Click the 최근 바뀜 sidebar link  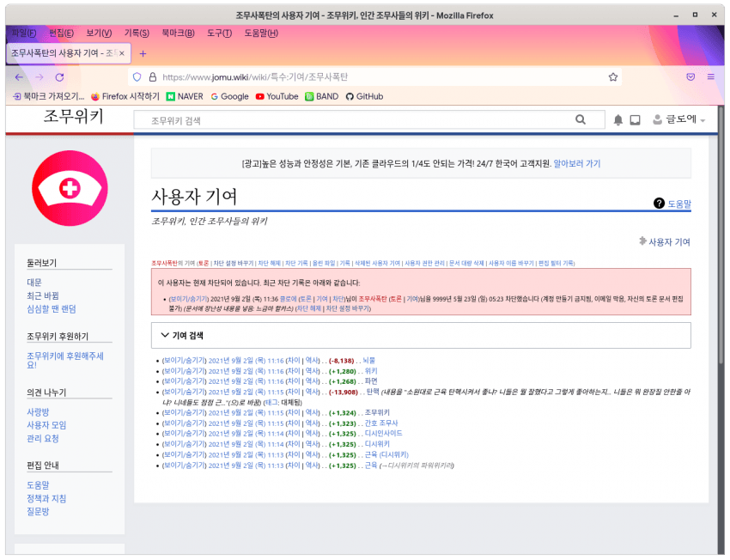[x=43, y=295]
